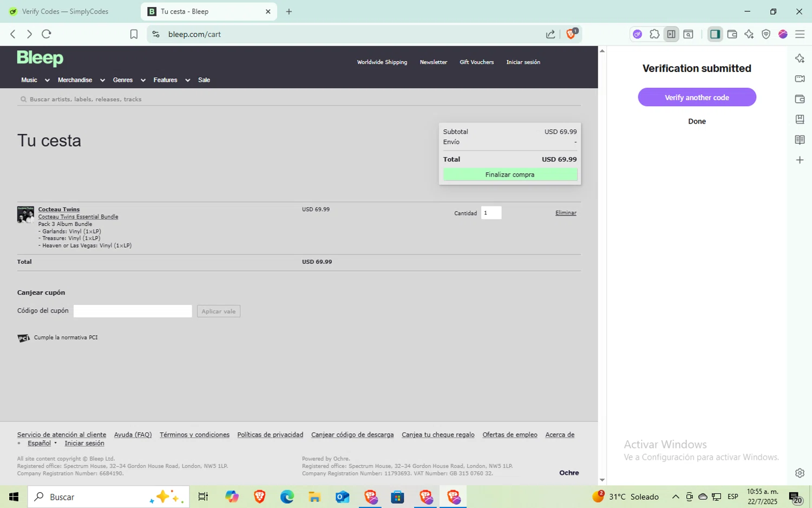The image size is (812, 508).
Task: Reload the Bleep cart page
Action: pos(47,34)
